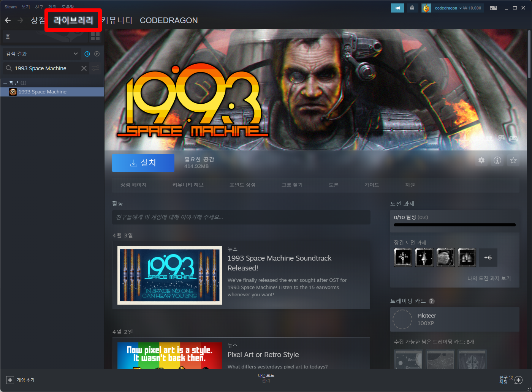
Task: Open the 토론 tab
Action: [334, 185]
